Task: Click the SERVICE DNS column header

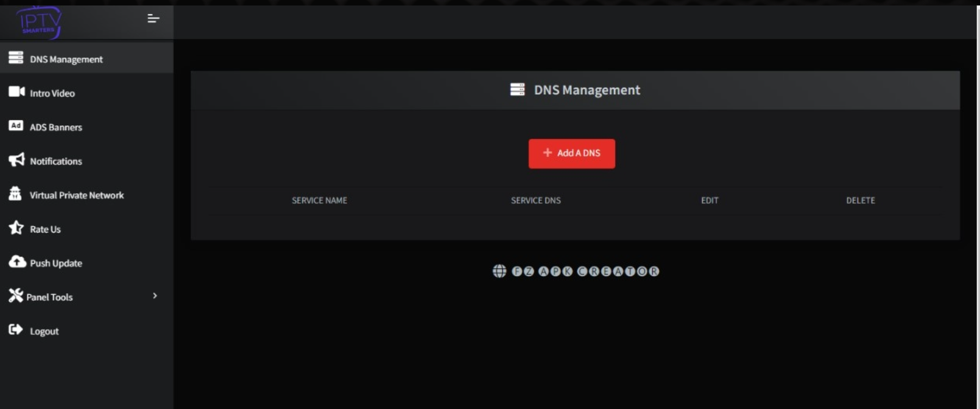Action: click(x=535, y=200)
